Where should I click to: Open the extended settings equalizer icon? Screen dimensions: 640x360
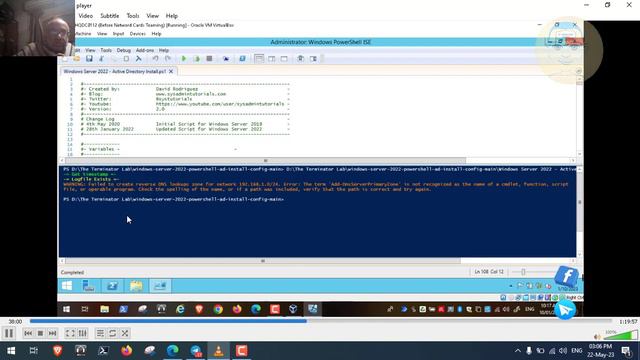(x=82, y=333)
